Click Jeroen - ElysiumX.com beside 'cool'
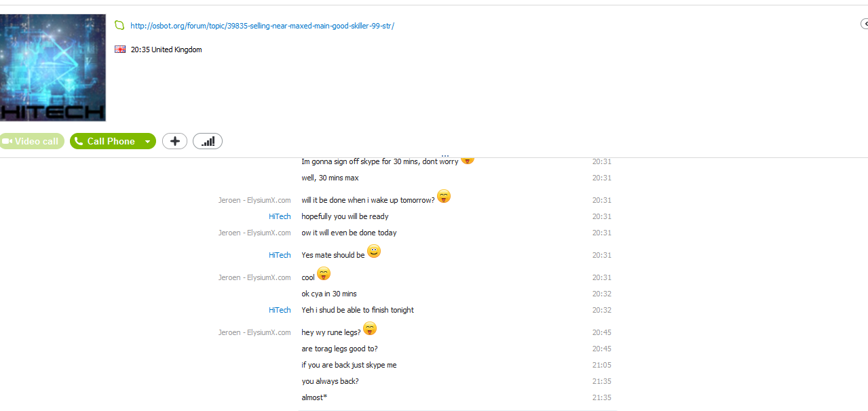 point(254,277)
